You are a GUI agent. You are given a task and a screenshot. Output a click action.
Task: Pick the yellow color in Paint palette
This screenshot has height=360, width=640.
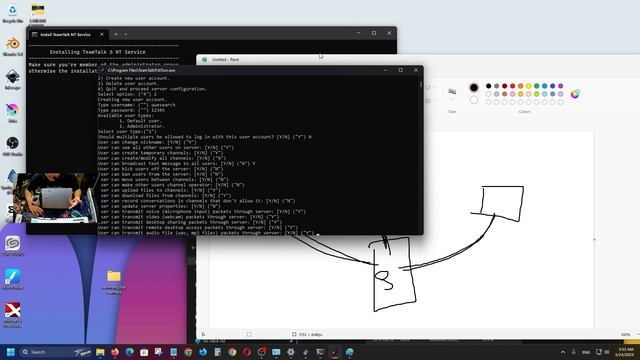coord(529,86)
